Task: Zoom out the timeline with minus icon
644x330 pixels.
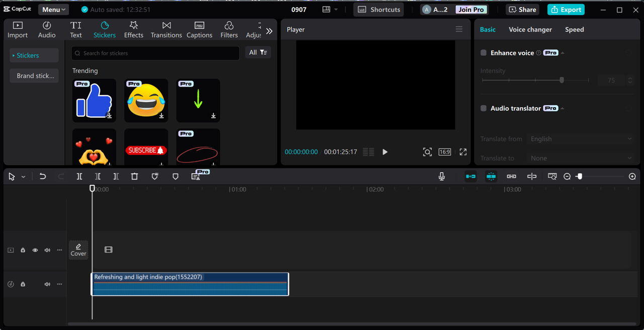Action: click(567, 177)
